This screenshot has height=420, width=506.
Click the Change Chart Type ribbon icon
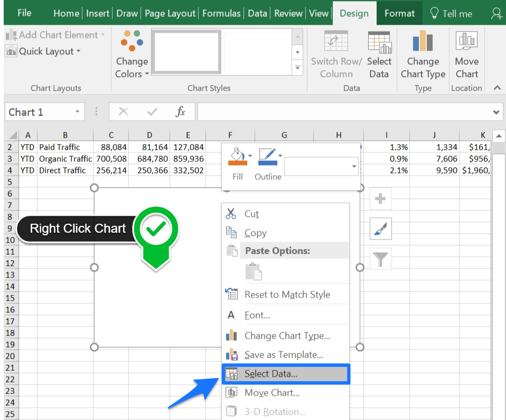[423, 41]
